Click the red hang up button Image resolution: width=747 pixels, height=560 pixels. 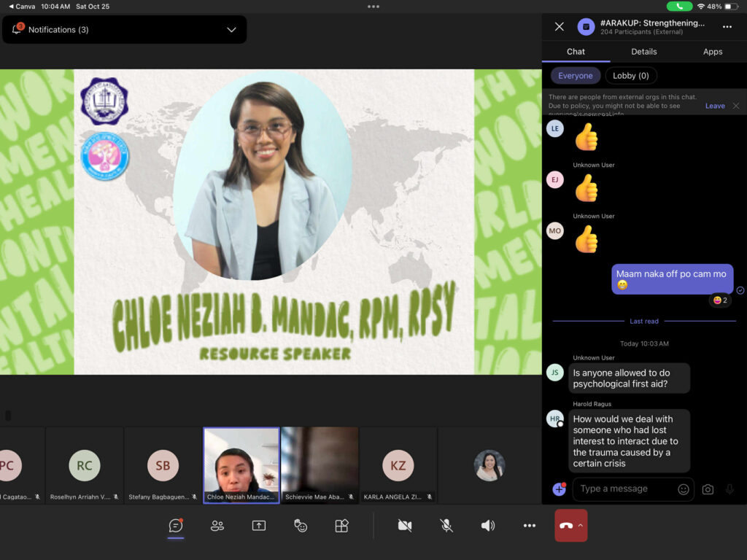(565, 526)
